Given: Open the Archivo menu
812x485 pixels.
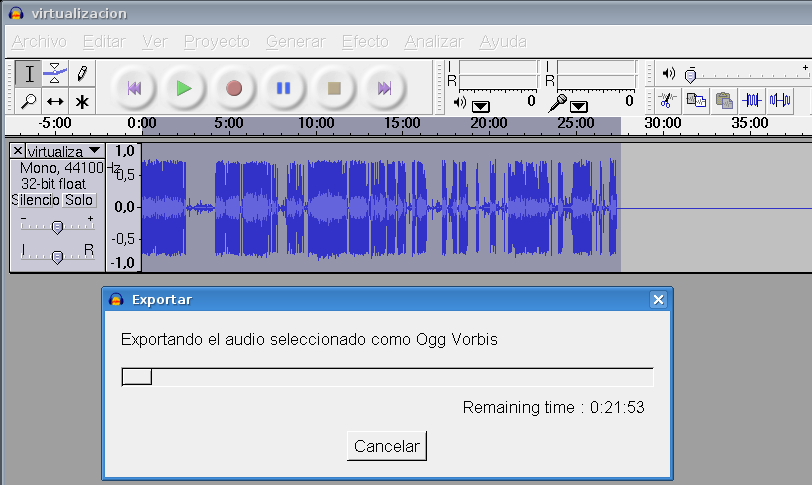Looking at the screenshot, I should click(39, 41).
